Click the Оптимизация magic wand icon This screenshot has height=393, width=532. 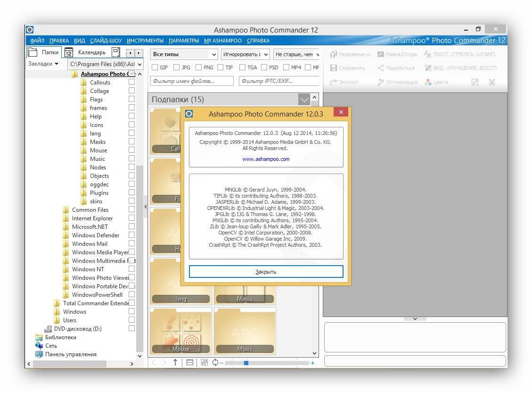[x=381, y=82]
